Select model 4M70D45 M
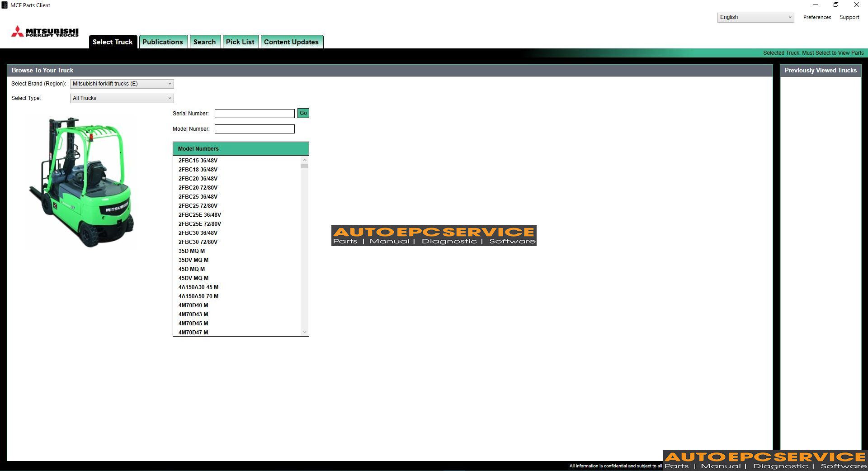868x471 pixels. click(237, 324)
